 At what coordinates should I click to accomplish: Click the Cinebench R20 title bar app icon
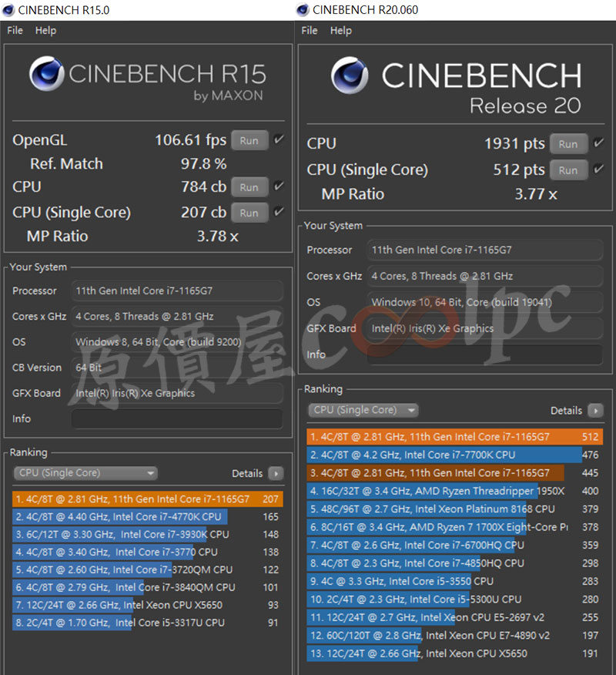pos(303,10)
